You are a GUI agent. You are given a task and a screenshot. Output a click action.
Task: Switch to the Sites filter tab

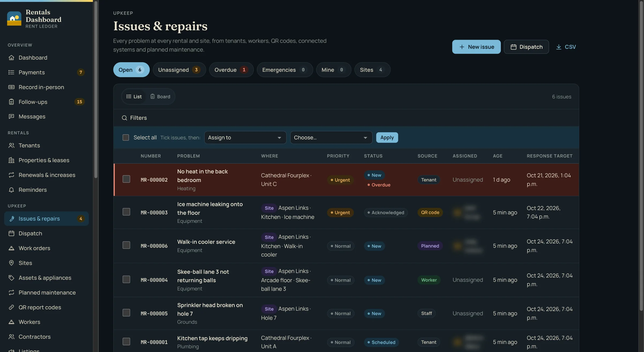pos(372,70)
